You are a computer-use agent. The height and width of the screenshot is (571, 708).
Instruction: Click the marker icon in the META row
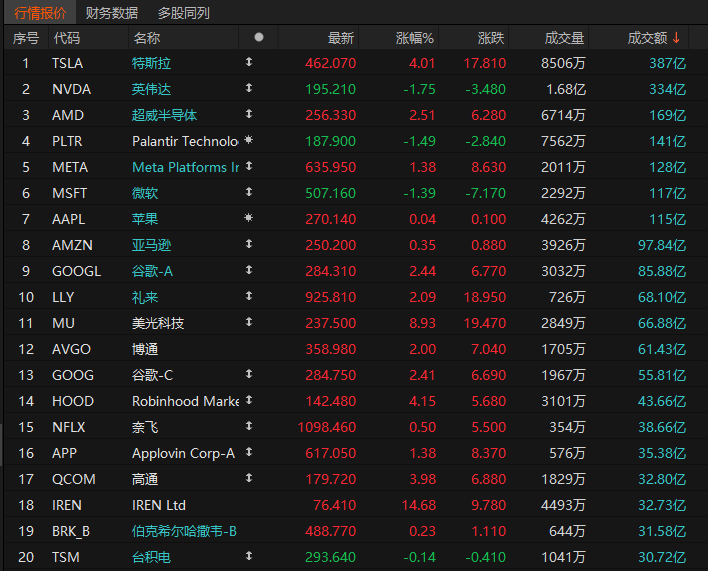[249, 166]
